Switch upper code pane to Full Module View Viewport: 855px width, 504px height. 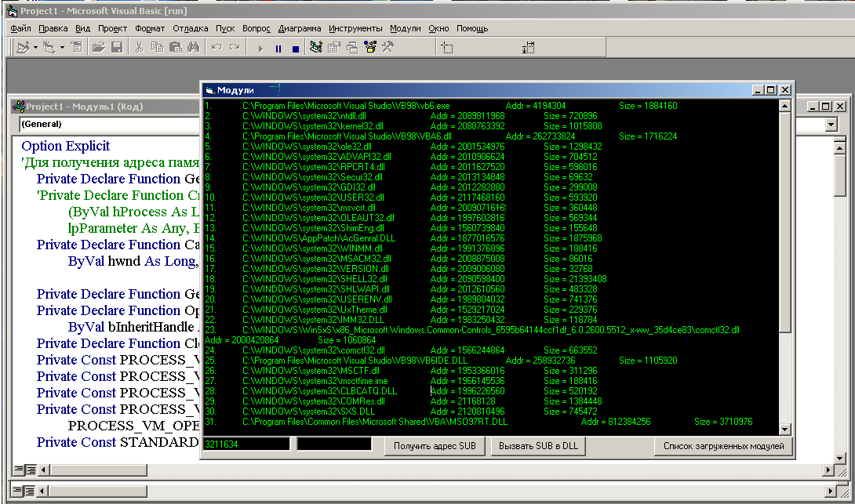pos(31,470)
